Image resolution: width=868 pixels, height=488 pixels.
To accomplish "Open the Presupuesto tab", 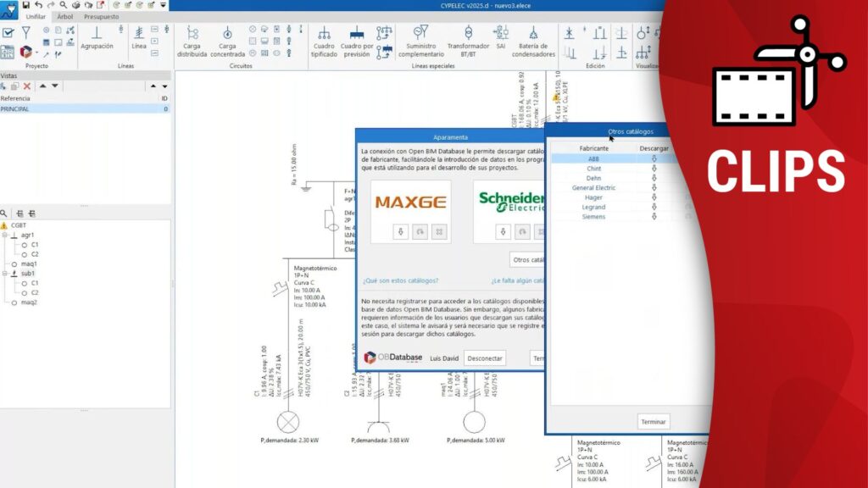I will point(101,16).
